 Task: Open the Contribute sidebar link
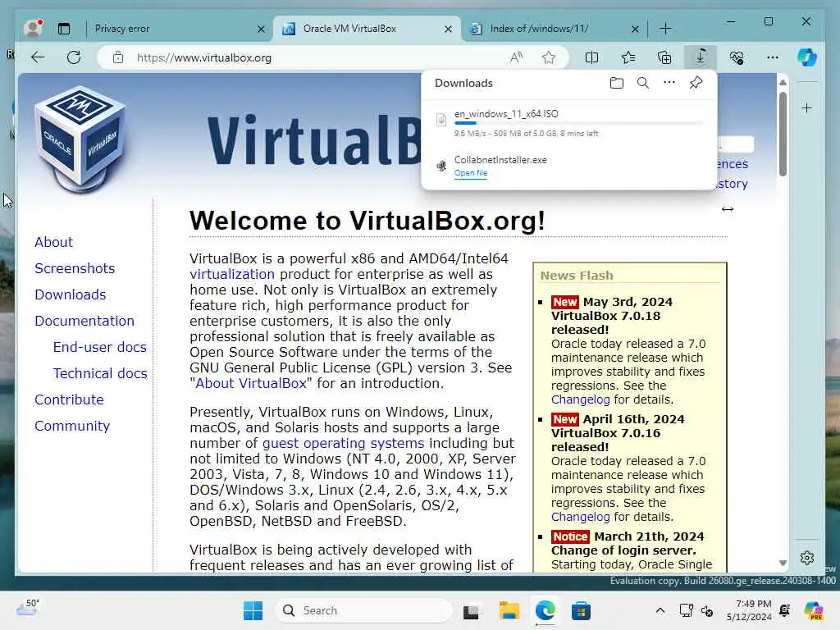coord(69,399)
